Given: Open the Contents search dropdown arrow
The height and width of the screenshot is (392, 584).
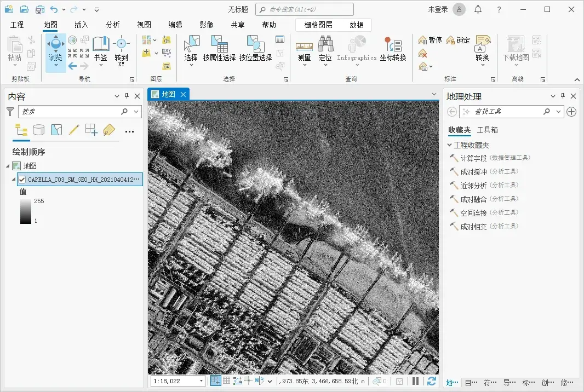Looking at the screenshot, I should (x=136, y=111).
